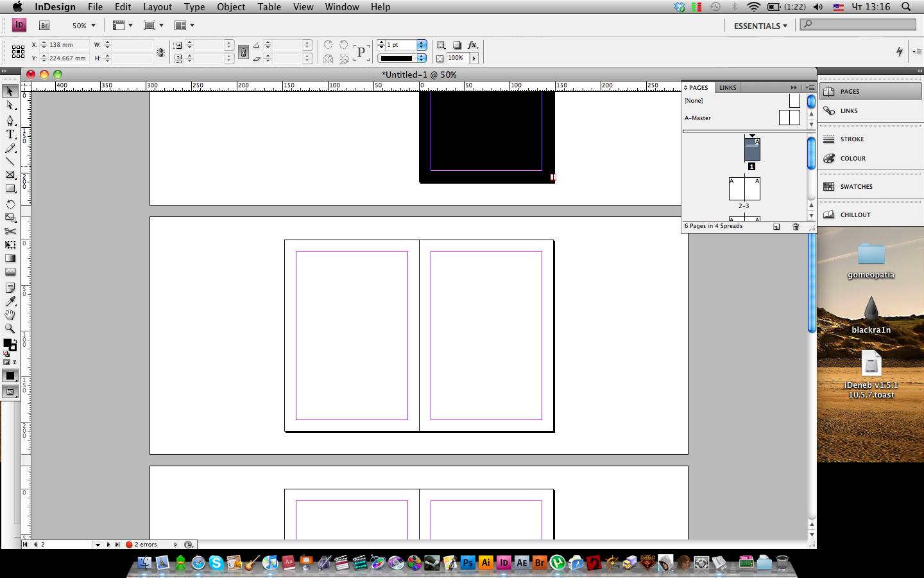Click the flip horizontal icon
924x578 pixels.
(x=328, y=59)
